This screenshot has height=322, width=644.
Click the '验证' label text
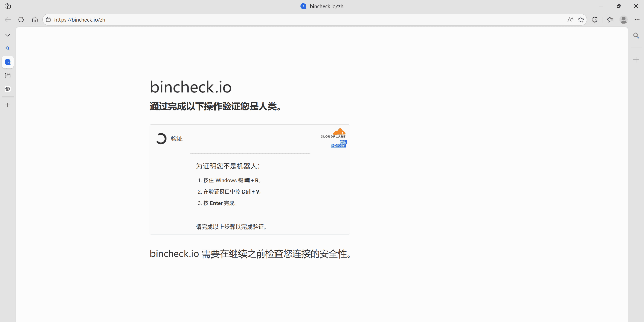pyautogui.click(x=177, y=139)
